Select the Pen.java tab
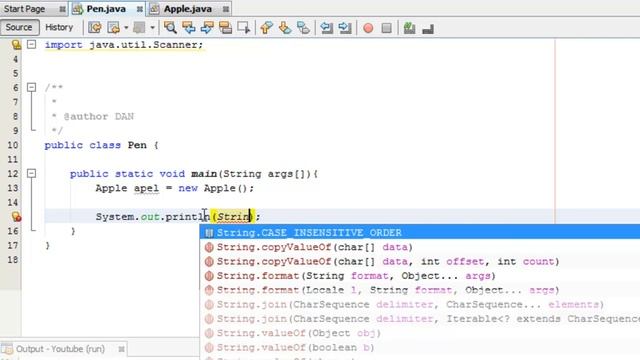Viewport: 640px width, 360px height. point(106,9)
